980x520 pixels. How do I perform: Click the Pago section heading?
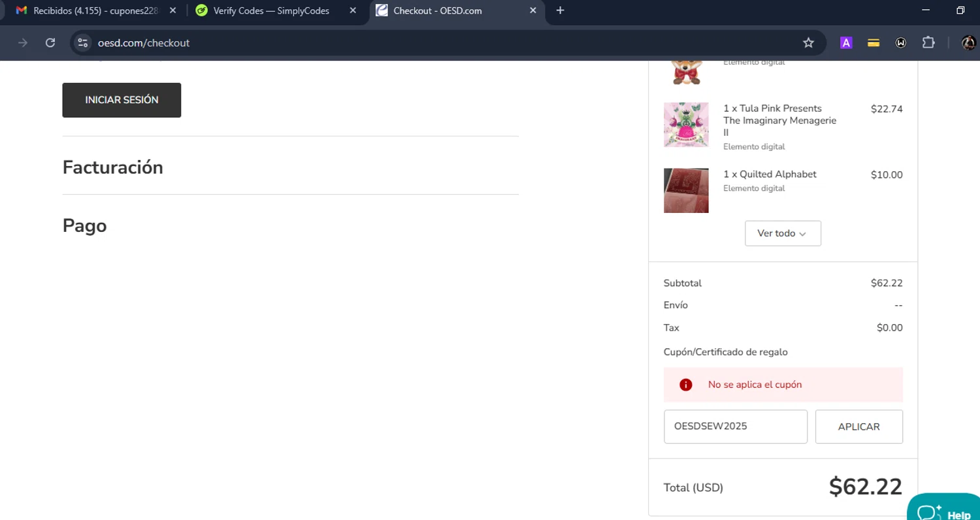pos(84,226)
